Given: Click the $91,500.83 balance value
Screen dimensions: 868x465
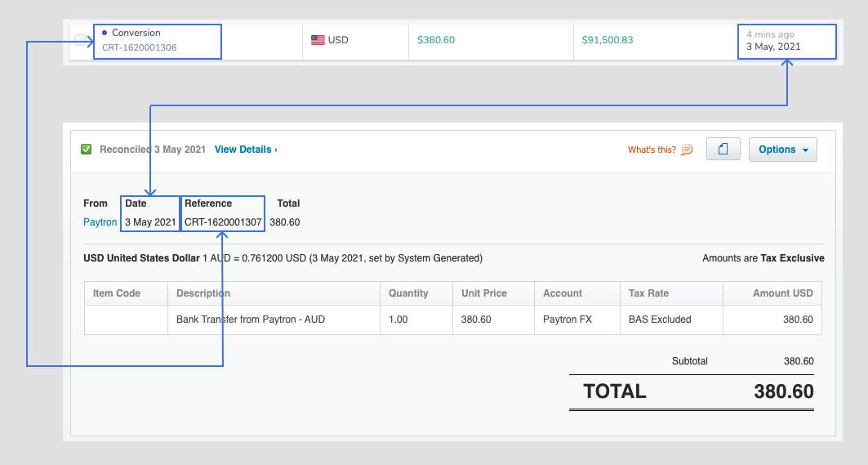Looking at the screenshot, I should [608, 40].
